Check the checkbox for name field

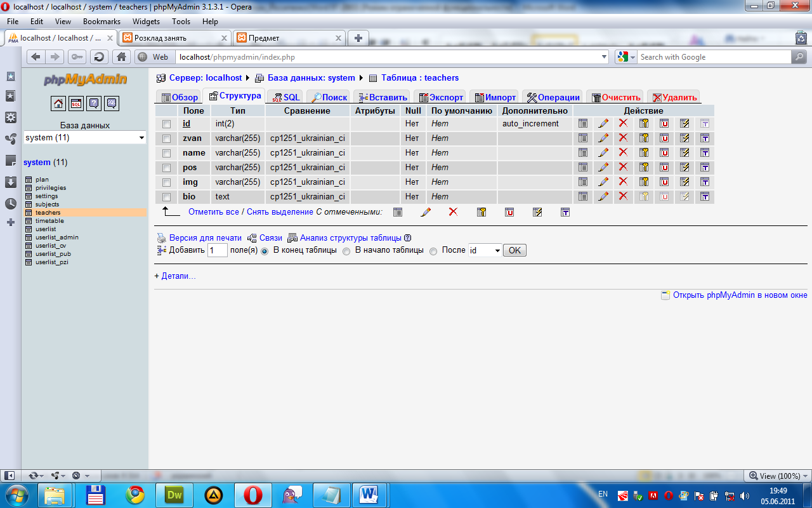click(x=167, y=153)
